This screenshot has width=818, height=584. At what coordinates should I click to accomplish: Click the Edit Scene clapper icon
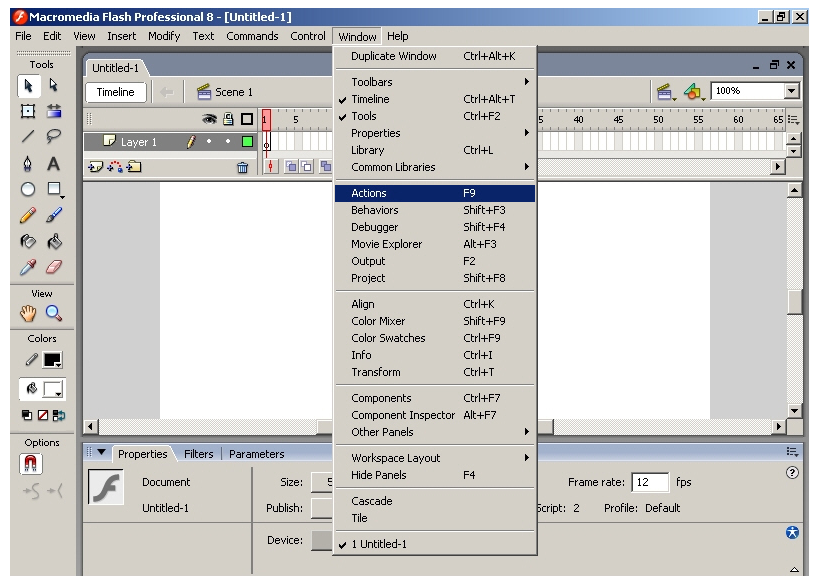(x=665, y=93)
